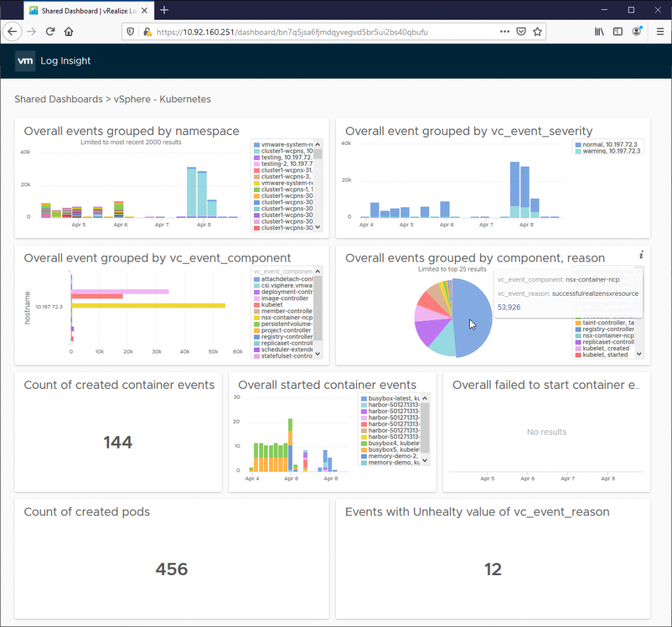Select the Shared Dashboard browser tab
The width and height of the screenshot is (672, 627).
(85, 10)
